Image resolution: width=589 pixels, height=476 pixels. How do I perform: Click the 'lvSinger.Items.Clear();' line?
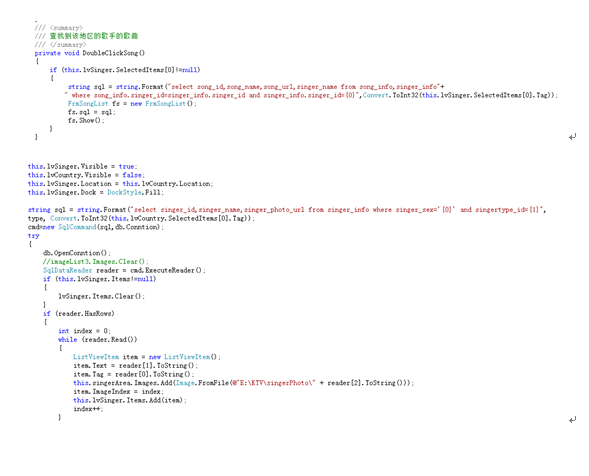pos(101,296)
